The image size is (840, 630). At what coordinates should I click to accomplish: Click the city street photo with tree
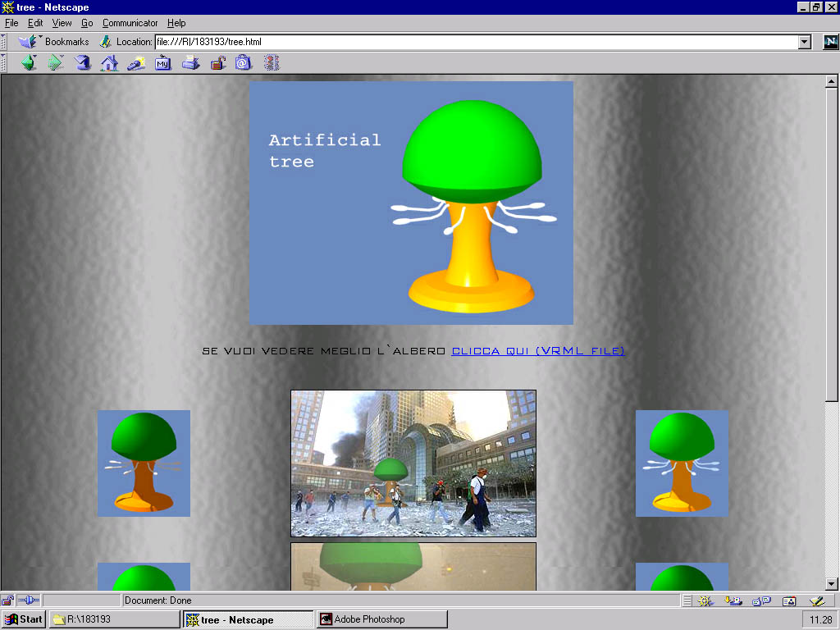413,463
